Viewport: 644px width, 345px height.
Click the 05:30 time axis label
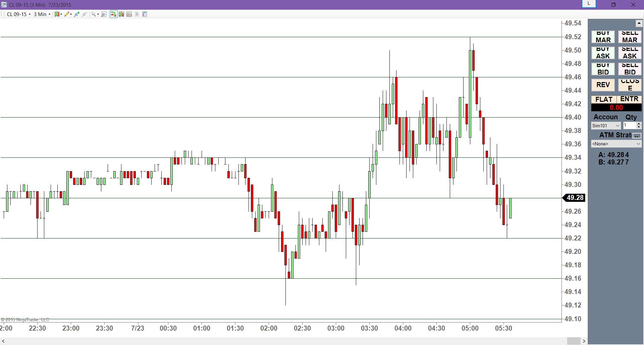(x=503, y=328)
